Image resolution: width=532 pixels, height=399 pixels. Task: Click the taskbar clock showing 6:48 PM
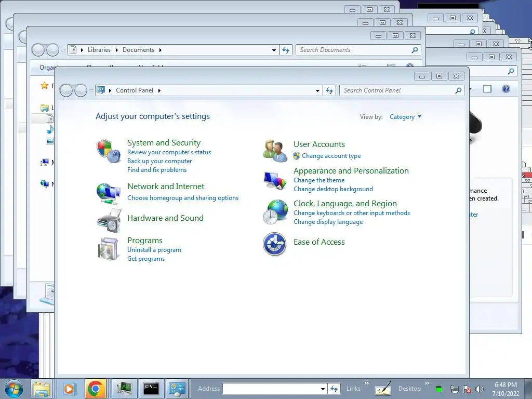coord(506,389)
